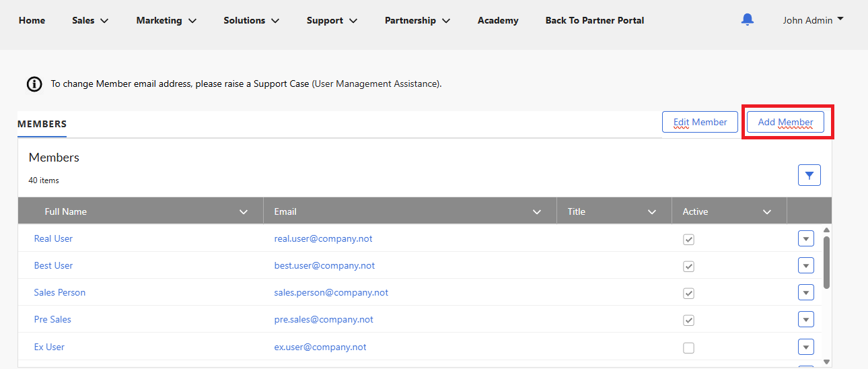The width and height of the screenshot is (868, 369).
Task: Click Back To Partner Portal
Action: pyautogui.click(x=595, y=20)
